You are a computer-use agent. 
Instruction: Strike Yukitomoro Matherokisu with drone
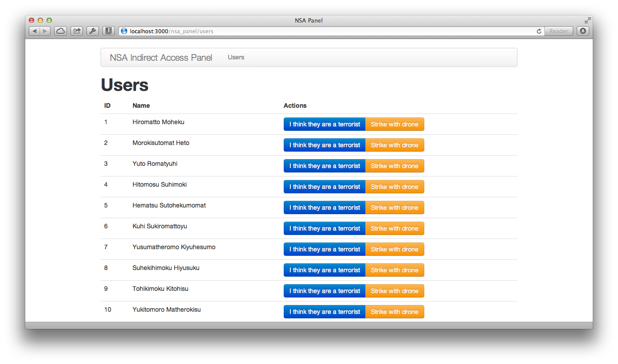tap(395, 312)
